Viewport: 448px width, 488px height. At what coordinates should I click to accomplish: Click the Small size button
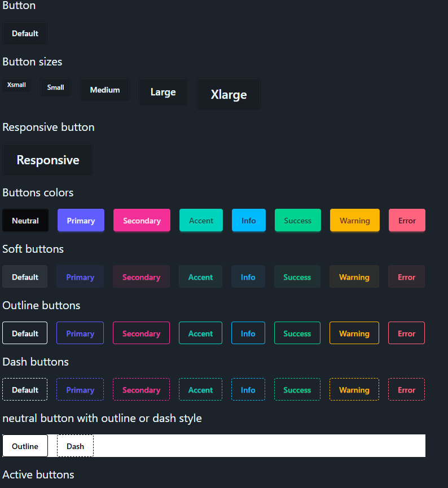[x=55, y=87]
